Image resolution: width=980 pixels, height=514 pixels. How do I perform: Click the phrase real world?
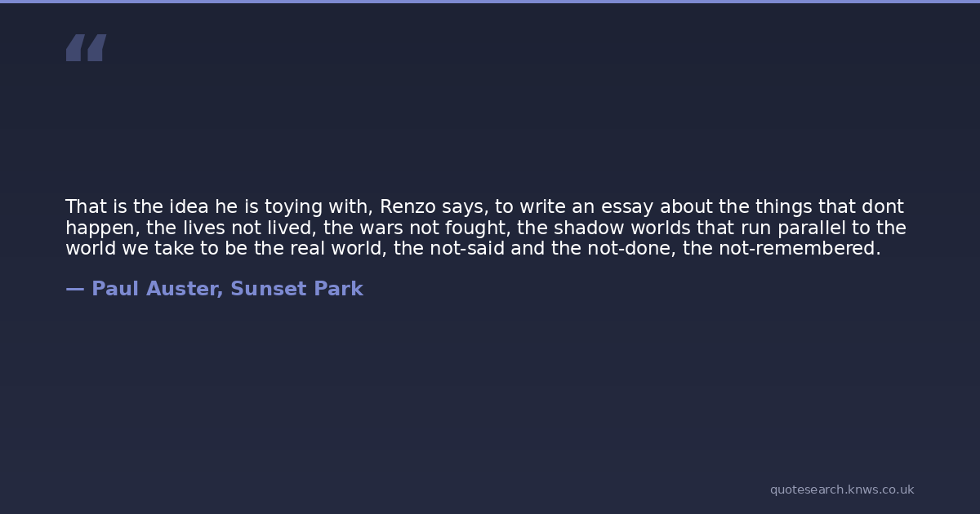(336, 248)
